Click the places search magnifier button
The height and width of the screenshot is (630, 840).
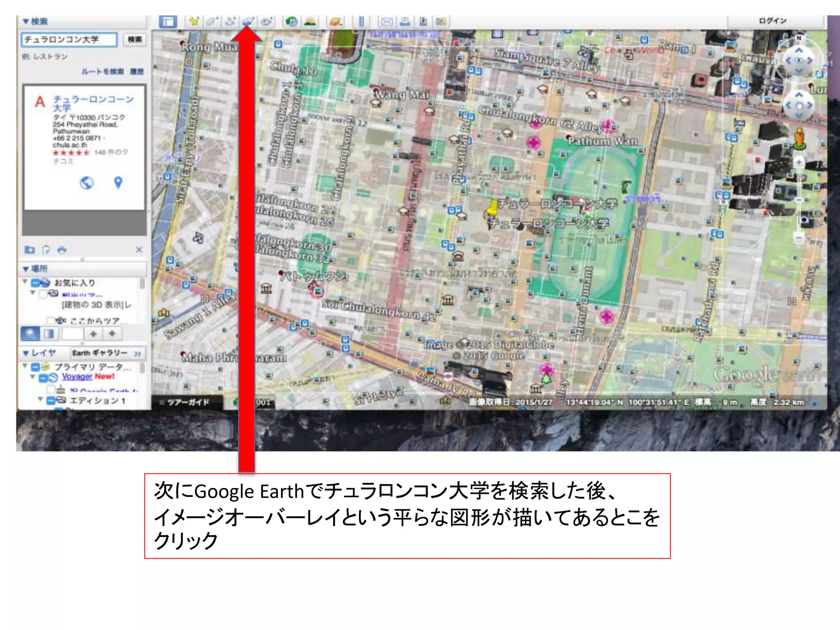[x=30, y=334]
